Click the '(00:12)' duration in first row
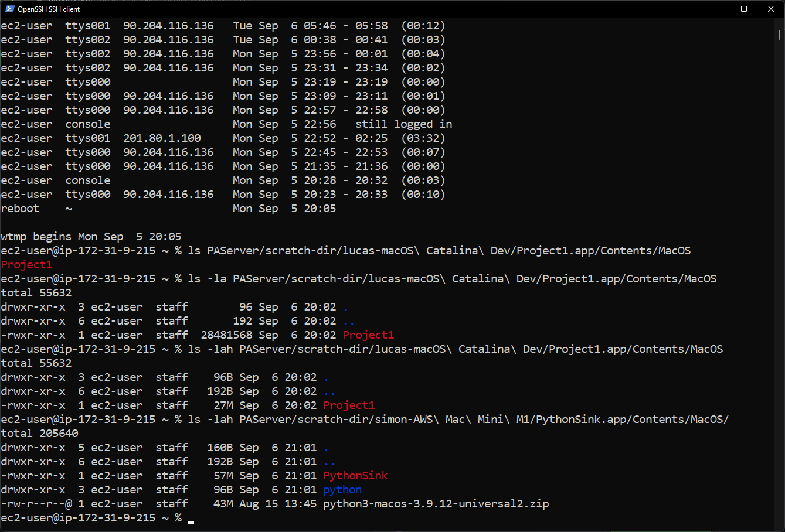The height and width of the screenshot is (532, 785). [423, 26]
